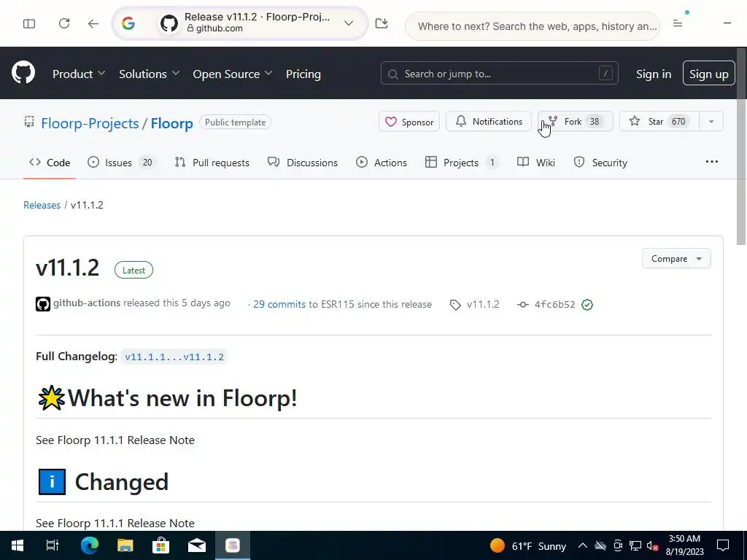Open the GitHub home logo

23,72
